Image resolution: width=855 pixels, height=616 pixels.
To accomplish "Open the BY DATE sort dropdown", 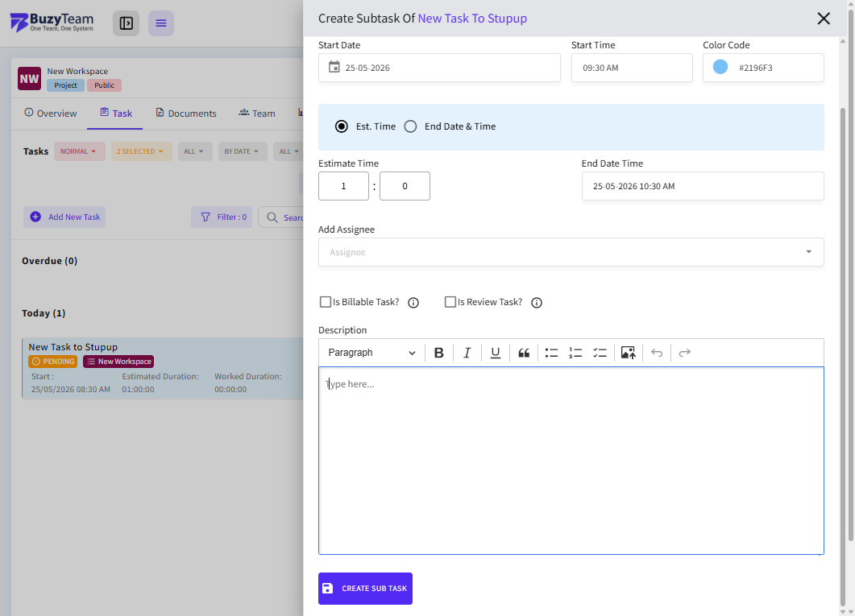I will (242, 151).
